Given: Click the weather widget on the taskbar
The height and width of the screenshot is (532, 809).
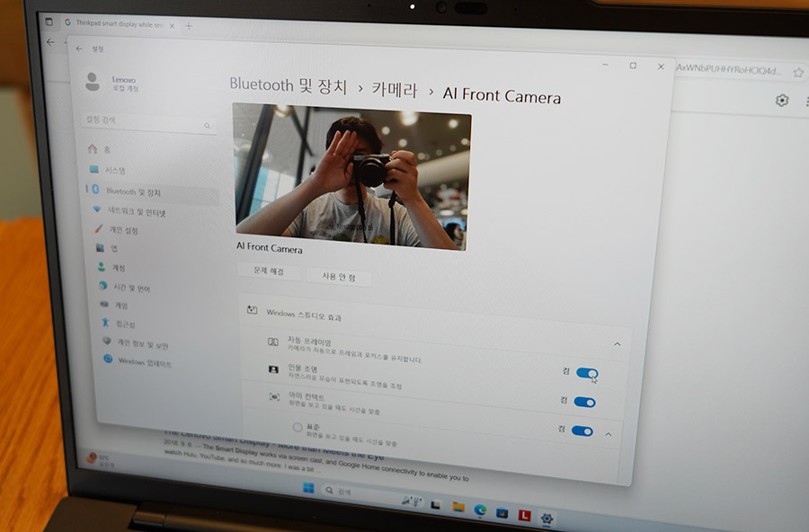Looking at the screenshot, I should coord(102,459).
